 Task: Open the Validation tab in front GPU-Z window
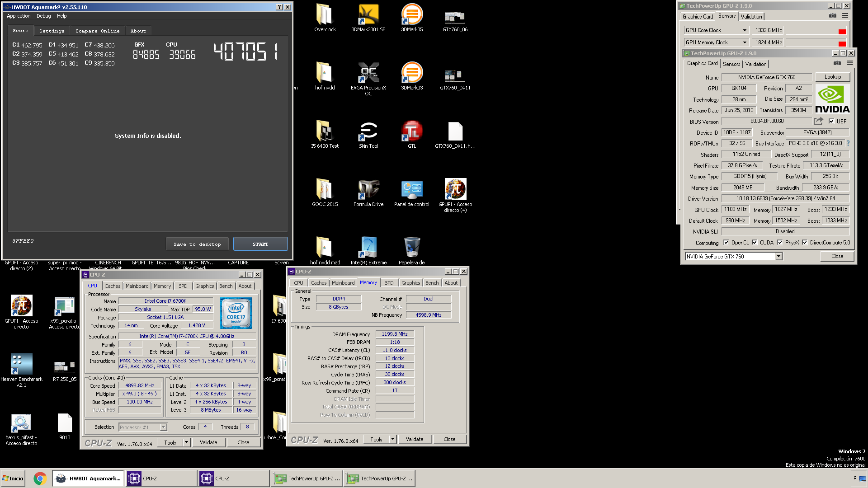click(756, 64)
